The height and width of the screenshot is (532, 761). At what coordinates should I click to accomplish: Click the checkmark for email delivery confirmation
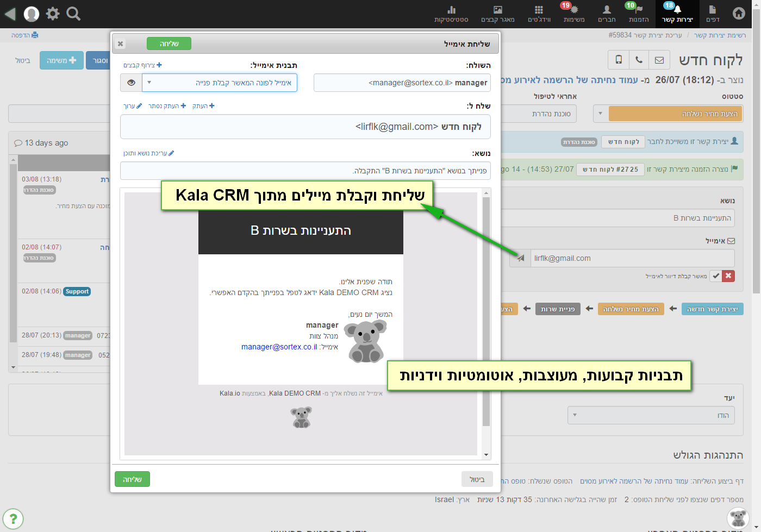tap(716, 276)
